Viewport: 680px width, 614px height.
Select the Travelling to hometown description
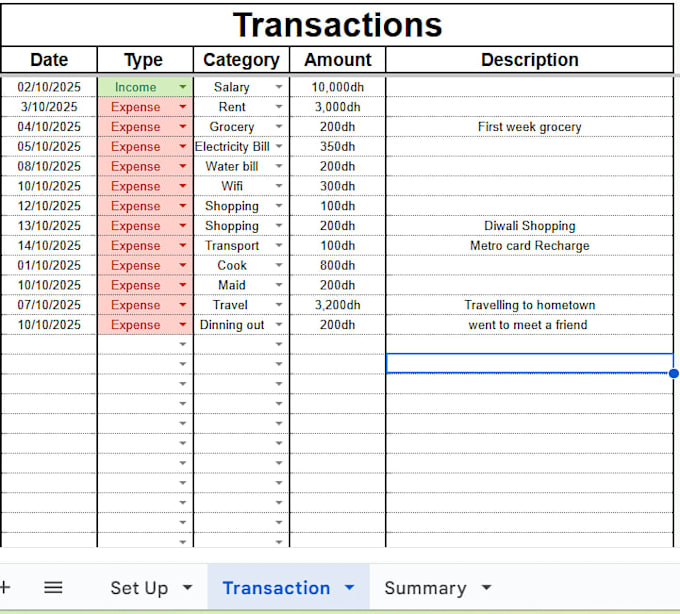(x=530, y=305)
